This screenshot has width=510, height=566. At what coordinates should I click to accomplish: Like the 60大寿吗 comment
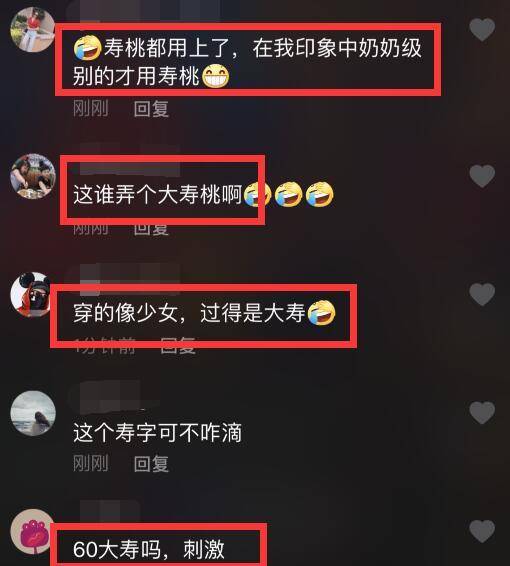pyautogui.click(x=482, y=531)
